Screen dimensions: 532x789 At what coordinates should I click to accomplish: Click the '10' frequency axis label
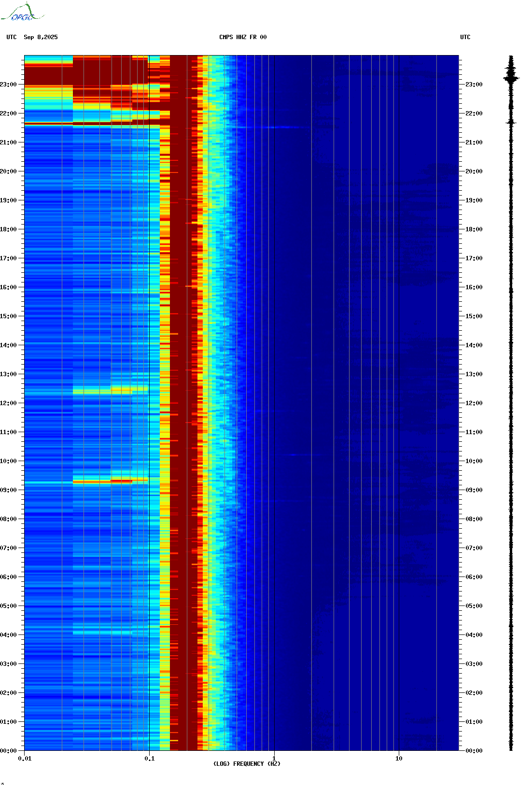(x=399, y=759)
